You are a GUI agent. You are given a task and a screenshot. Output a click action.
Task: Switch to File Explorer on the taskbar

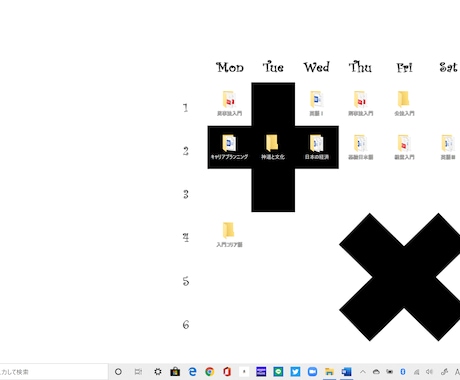pos(329,372)
